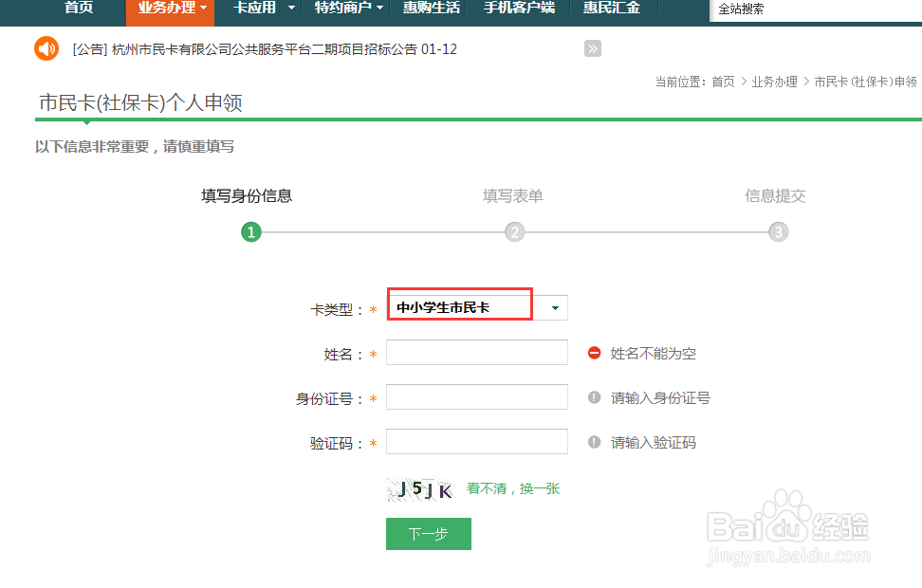Click the 身份证号 input field
922x588 pixels.
point(477,396)
